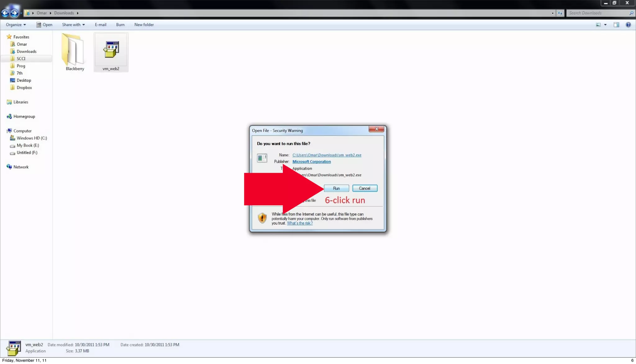Select the vm_web2 installer icon

point(111,50)
